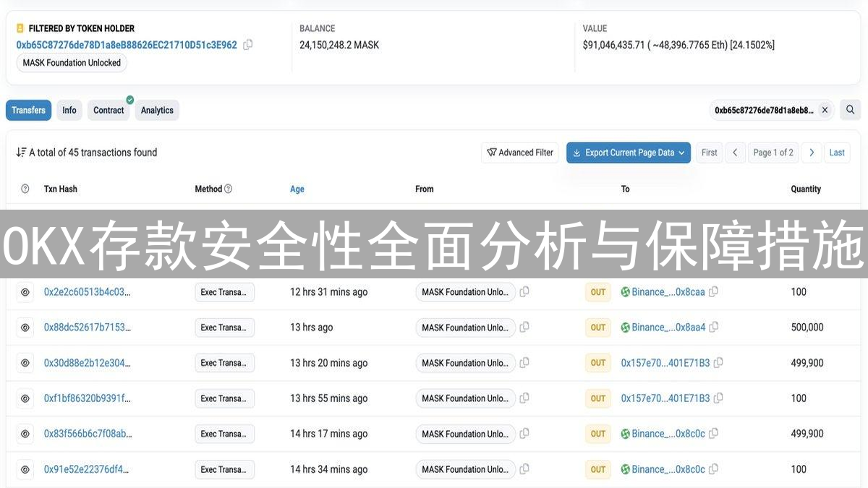Copy From address in 14 hrs 34 mins row
The width and height of the screenshot is (868, 488).
pos(524,468)
